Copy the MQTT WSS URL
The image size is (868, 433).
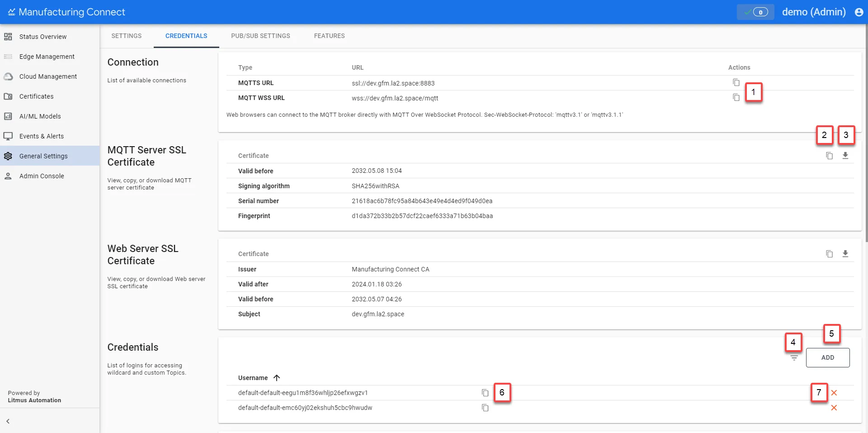(736, 97)
